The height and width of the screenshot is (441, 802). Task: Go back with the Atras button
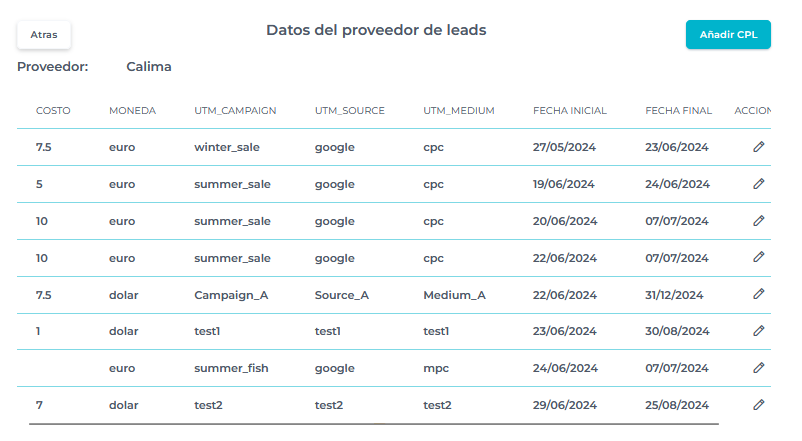pyautogui.click(x=44, y=34)
